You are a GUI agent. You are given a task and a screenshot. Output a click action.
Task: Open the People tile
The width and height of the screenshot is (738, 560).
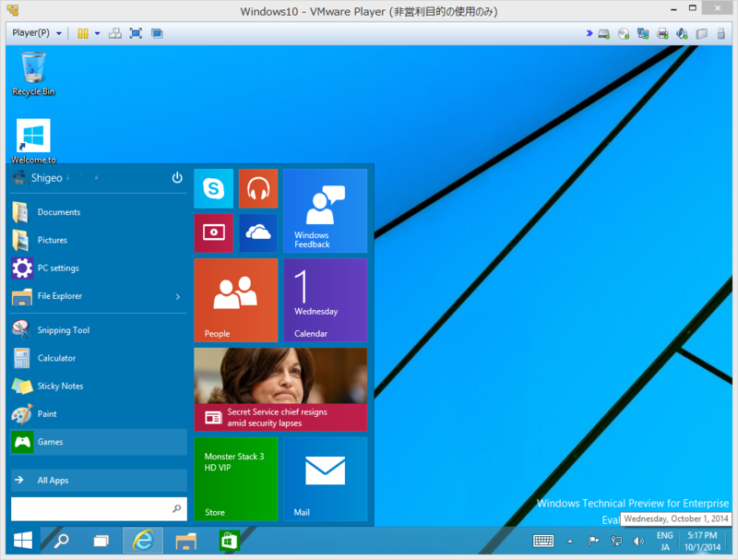click(x=236, y=300)
